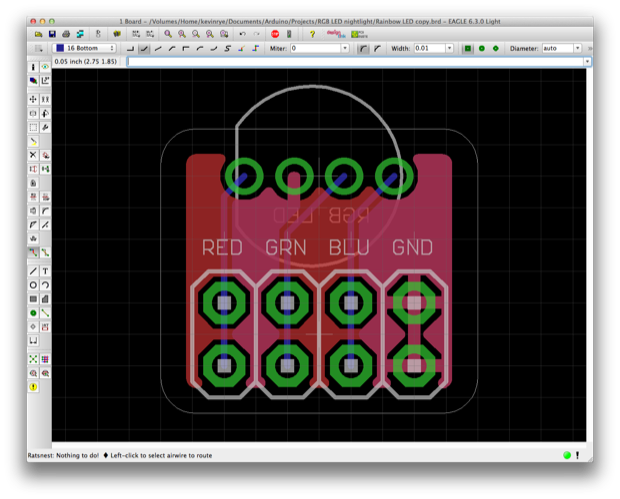Select the Text tool

45,271
